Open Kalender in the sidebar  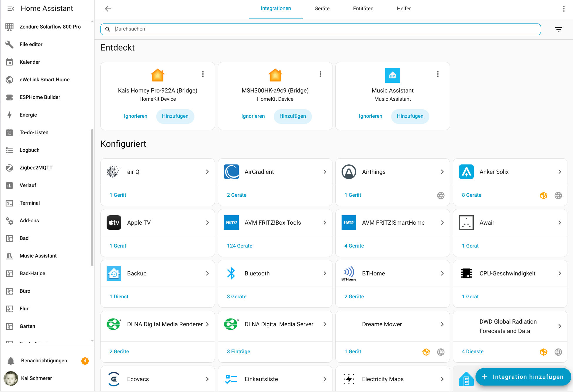(47, 62)
